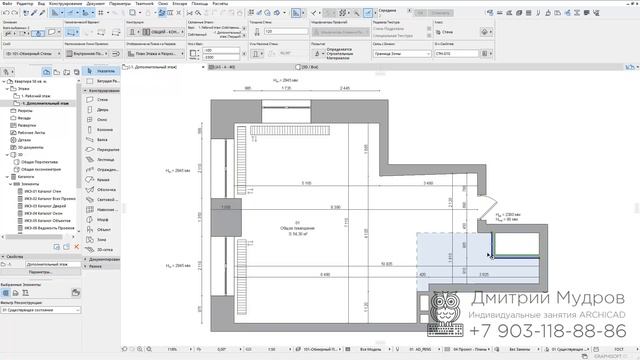
Task: Select the Колонна (Column) tool
Action: click(x=101, y=129)
